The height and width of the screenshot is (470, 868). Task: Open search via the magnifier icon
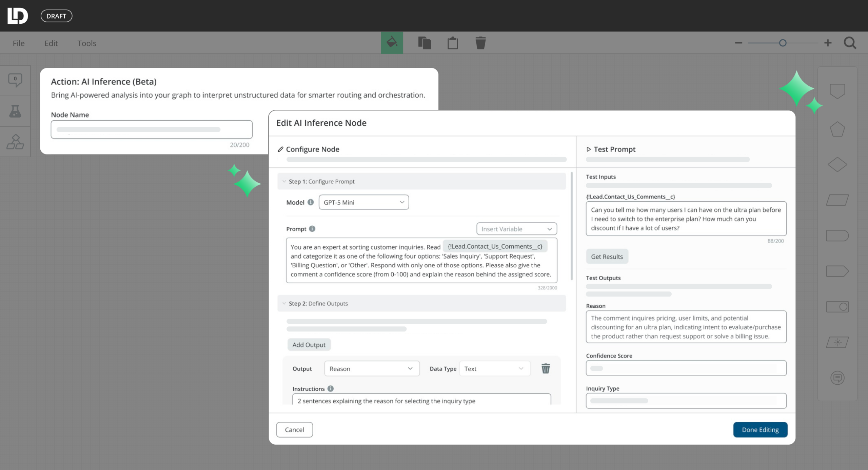850,42
